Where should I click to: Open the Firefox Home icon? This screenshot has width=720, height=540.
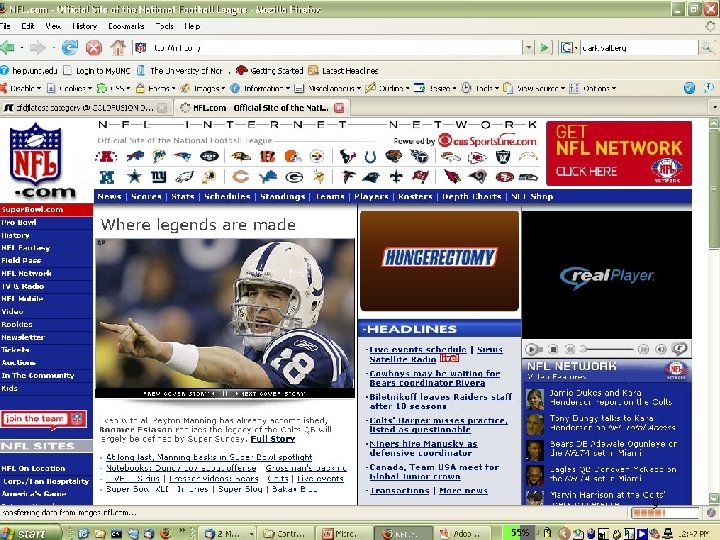coord(118,47)
